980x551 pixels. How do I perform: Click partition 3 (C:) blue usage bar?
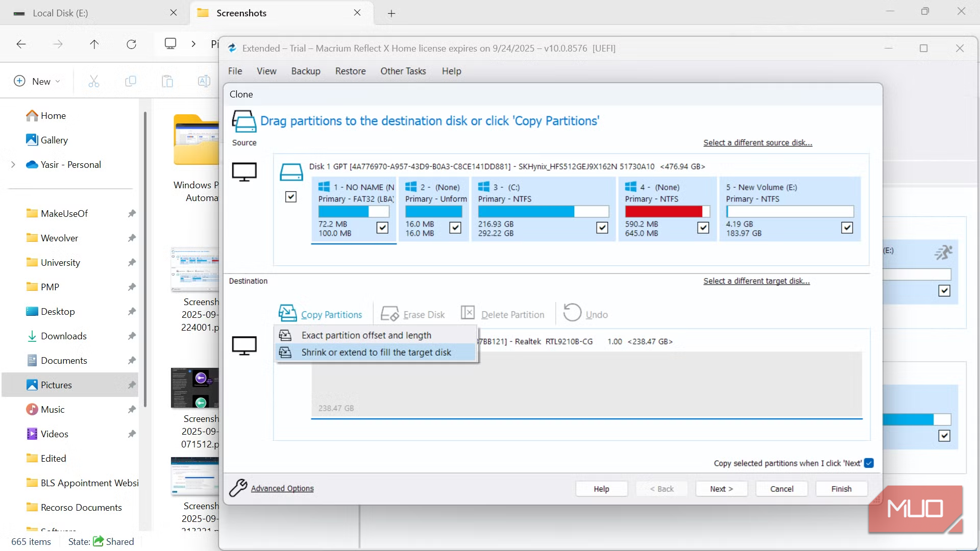[543, 211]
